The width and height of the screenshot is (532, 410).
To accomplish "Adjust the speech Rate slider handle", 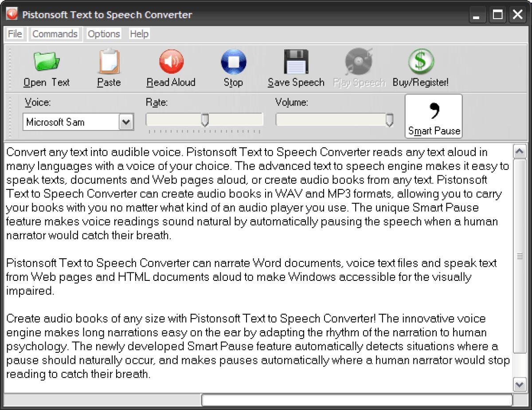I will 205,119.
